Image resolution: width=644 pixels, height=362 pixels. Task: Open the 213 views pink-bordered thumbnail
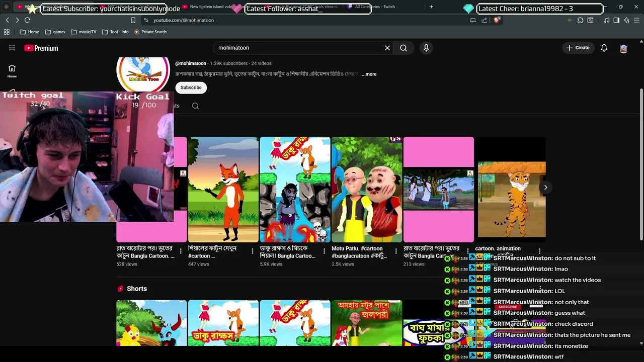pos(439,190)
